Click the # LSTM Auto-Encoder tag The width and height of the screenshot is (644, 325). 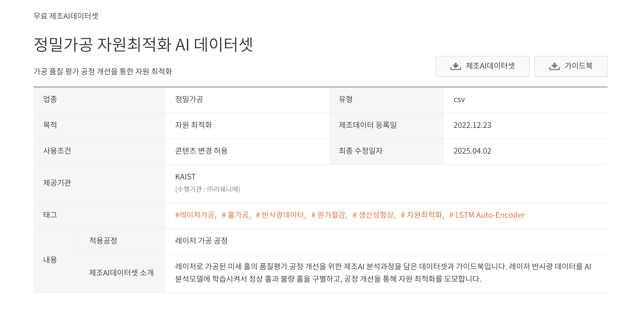pyautogui.click(x=487, y=215)
